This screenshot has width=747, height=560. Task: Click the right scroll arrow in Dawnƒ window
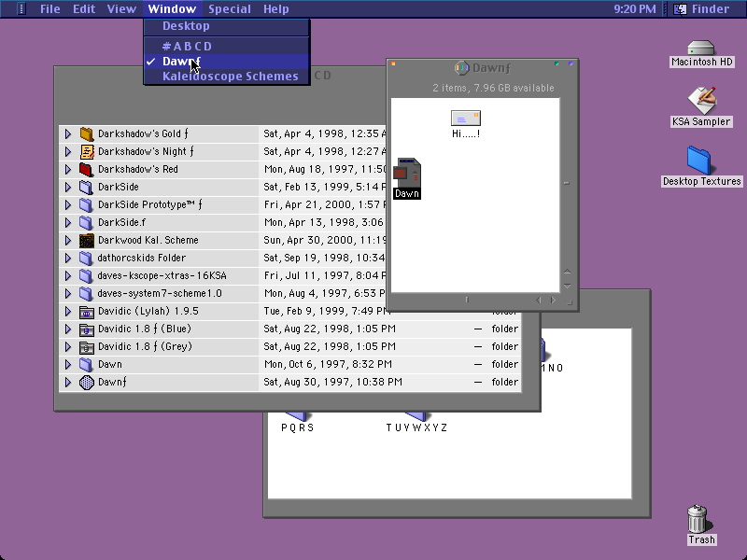coord(553,300)
